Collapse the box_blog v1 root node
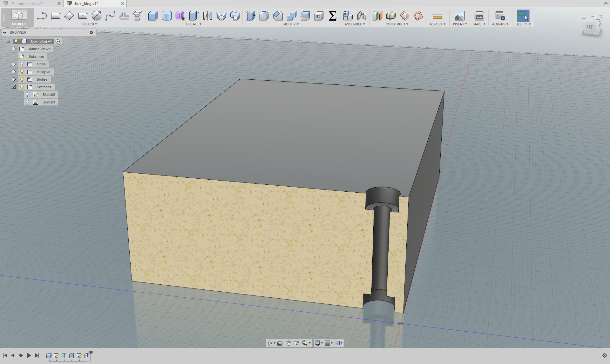The height and width of the screenshot is (364, 610). 9,41
